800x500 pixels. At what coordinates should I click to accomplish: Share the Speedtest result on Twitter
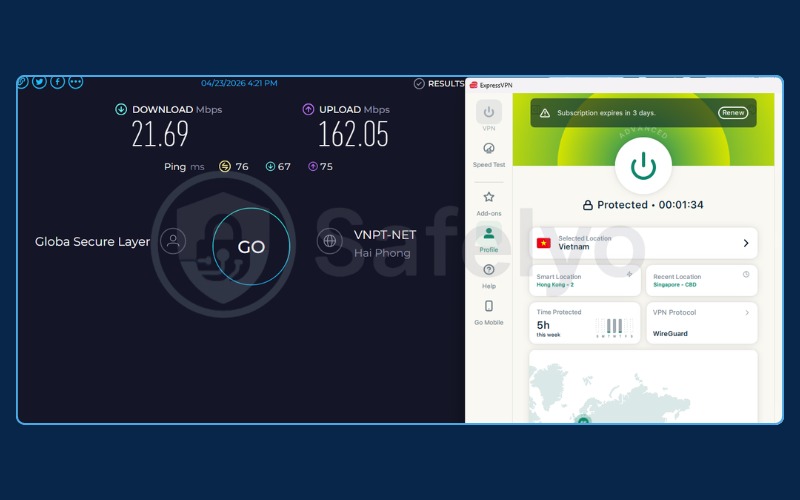pyautogui.click(x=39, y=82)
